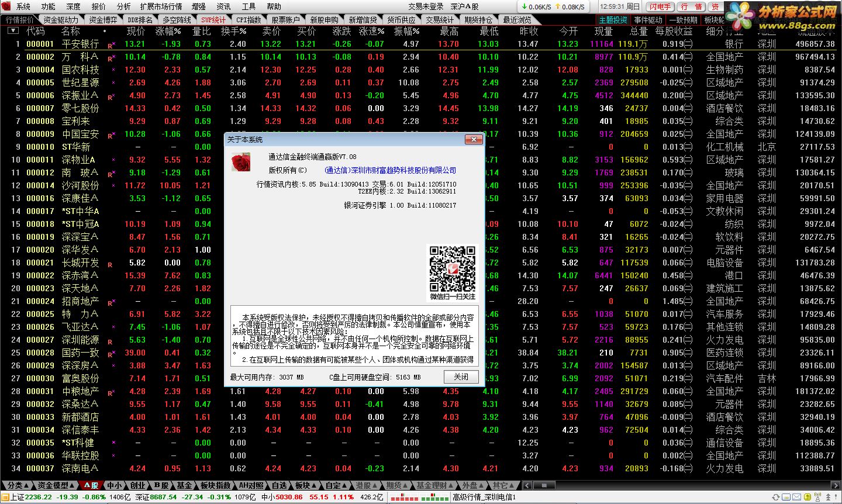
Task: Click the small yellow icon before 上证 index
Action: pos(5,497)
